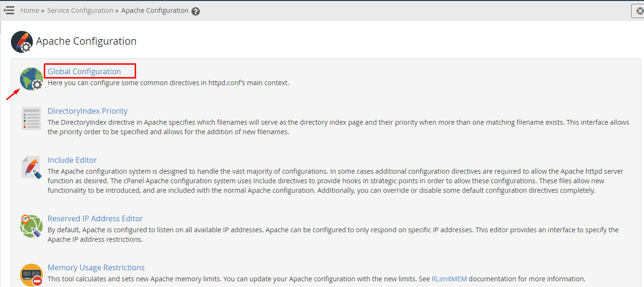Open the help question mark icon

tap(196, 11)
